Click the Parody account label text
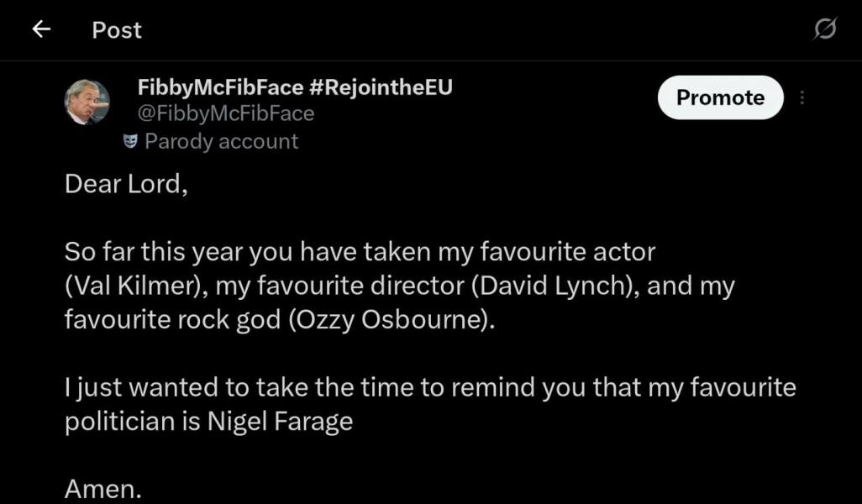Image resolution: width=862 pixels, height=504 pixels. point(221,141)
